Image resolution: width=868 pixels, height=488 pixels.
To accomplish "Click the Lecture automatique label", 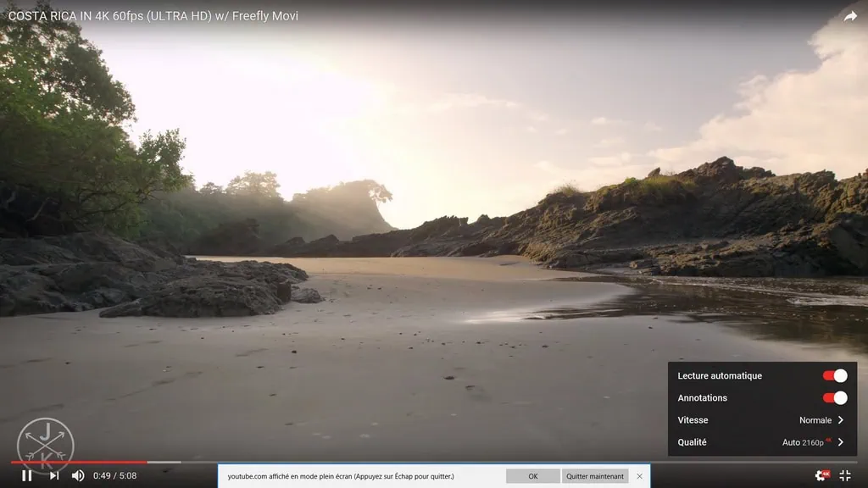I will (x=720, y=375).
